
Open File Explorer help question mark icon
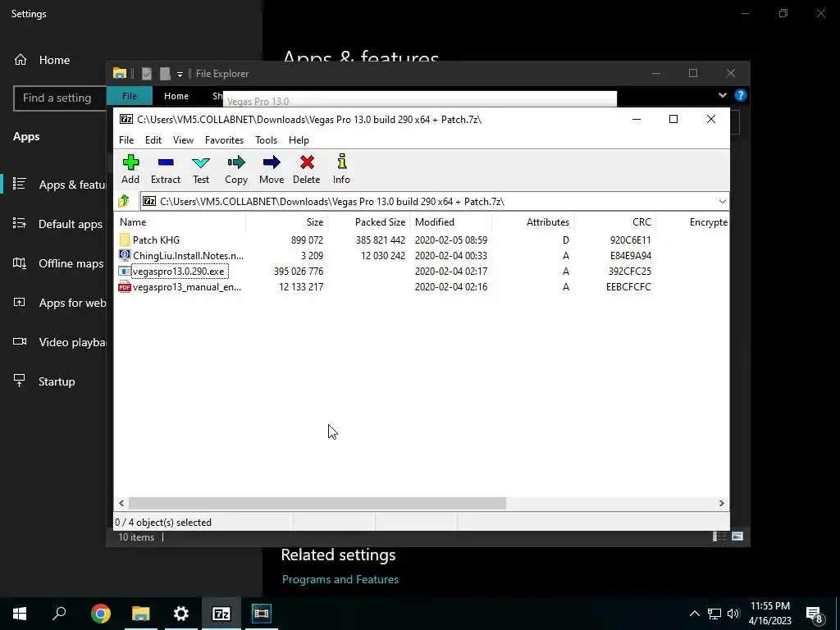coord(741,95)
